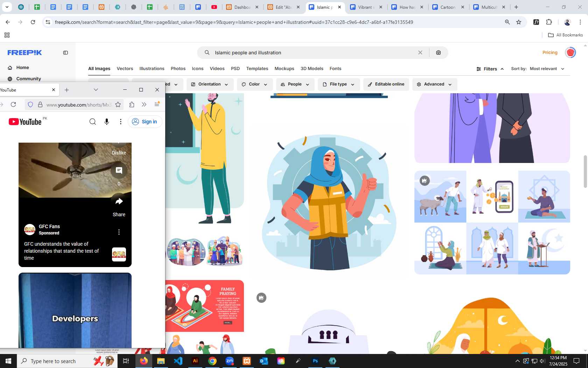Viewport: 588px width, 368px height.
Task: Click the Freepik logo
Action: (25, 53)
